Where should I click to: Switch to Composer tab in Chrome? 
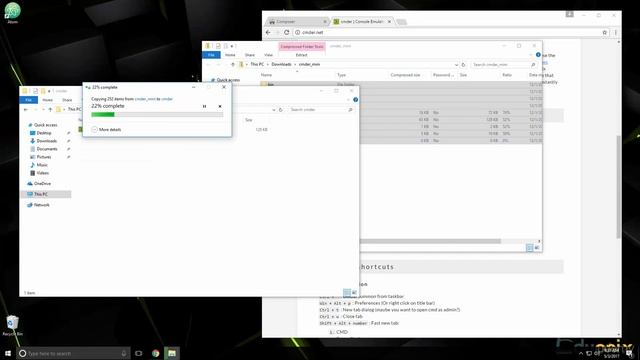point(297,22)
